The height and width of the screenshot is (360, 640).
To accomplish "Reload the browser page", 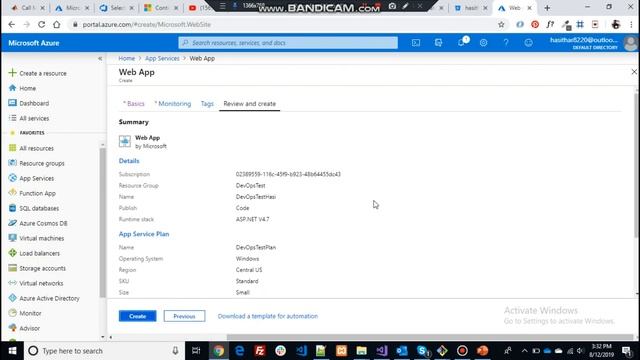I will (x=41, y=24).
